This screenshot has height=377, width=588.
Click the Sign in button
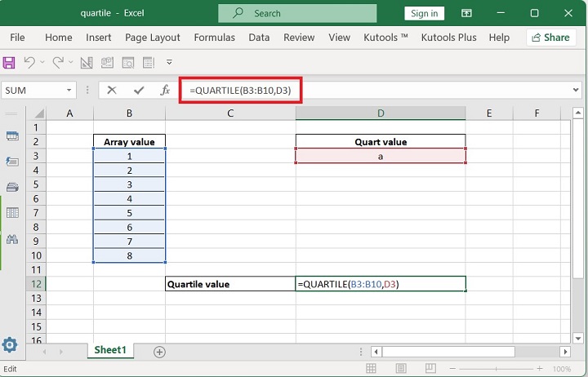click(x=424, y=13)
